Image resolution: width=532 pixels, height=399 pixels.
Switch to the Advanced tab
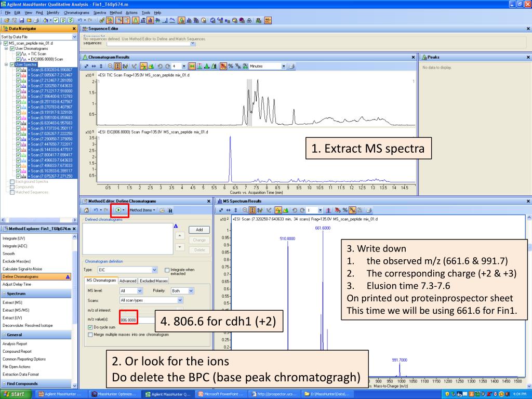point(128,281)
